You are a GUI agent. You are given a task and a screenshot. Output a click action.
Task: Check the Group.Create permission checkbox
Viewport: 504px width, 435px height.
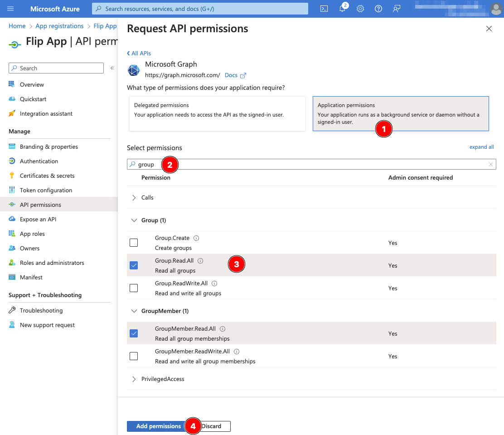[134, 243]
